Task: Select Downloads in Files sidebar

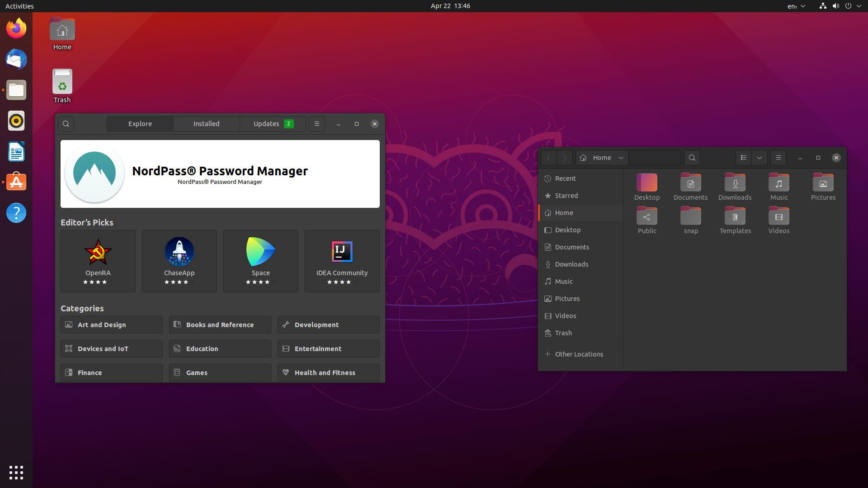Action: (x=580, y=264)
